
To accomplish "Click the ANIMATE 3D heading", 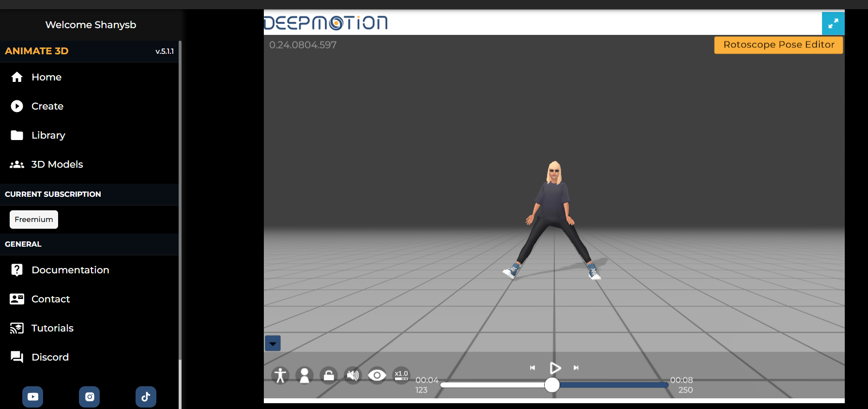I will pos(37,51).
